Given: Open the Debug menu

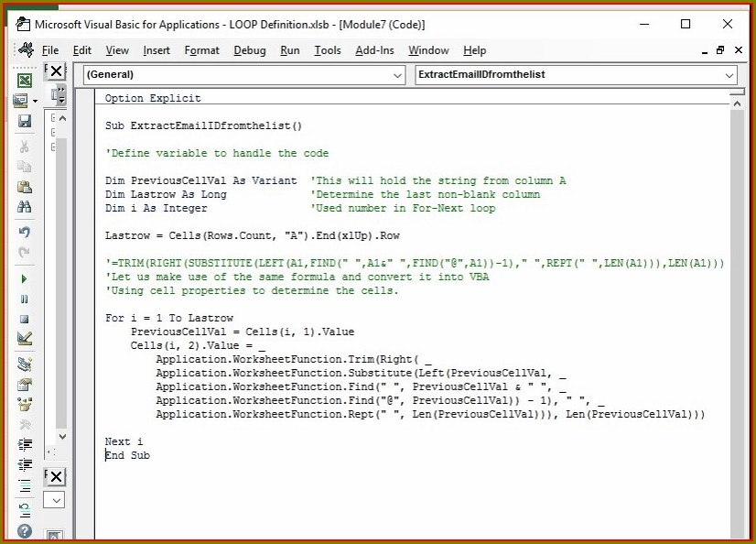Looking at the screenshot, I should click(250, 50).
